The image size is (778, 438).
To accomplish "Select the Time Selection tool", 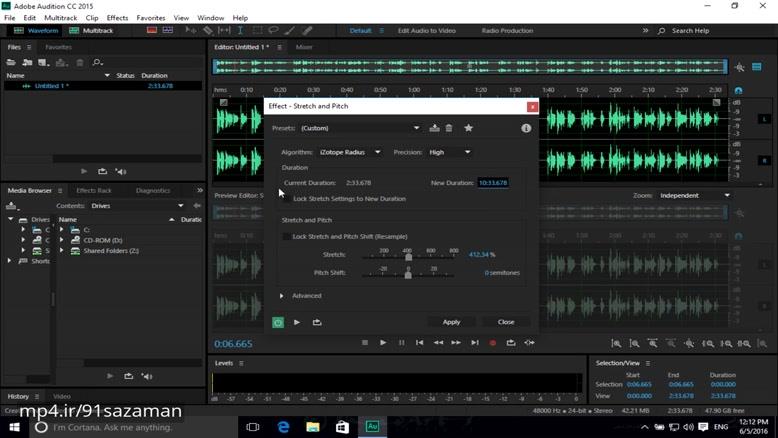I will [240, 30].
